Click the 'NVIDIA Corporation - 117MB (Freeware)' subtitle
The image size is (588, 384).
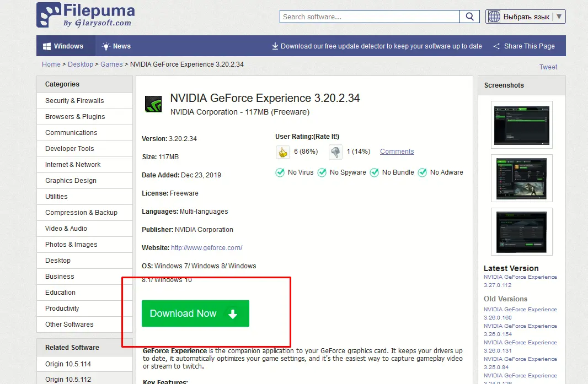click(x=240, y=112)
